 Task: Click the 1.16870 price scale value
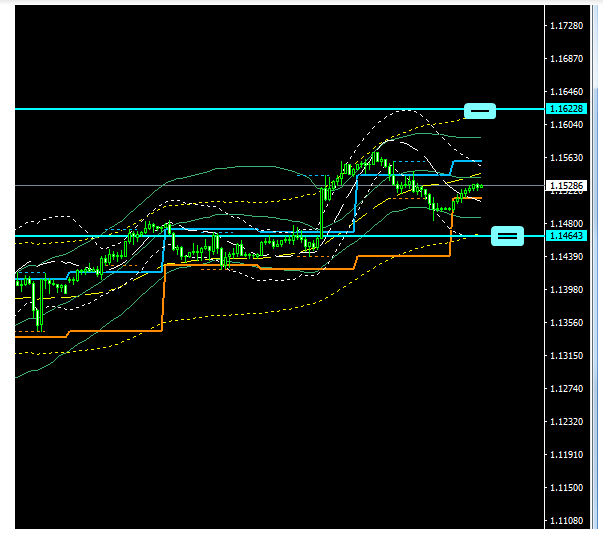tap(566, 59)
